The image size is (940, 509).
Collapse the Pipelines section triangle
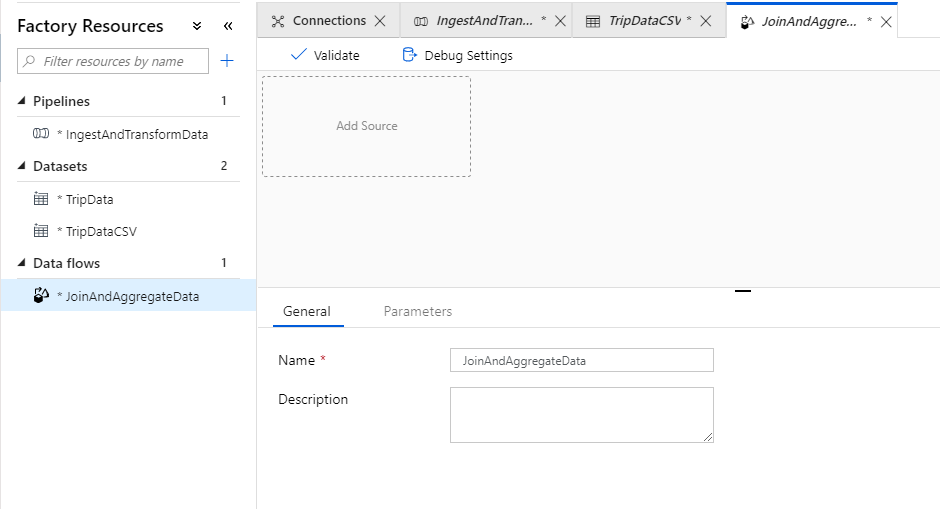point(22,101)
